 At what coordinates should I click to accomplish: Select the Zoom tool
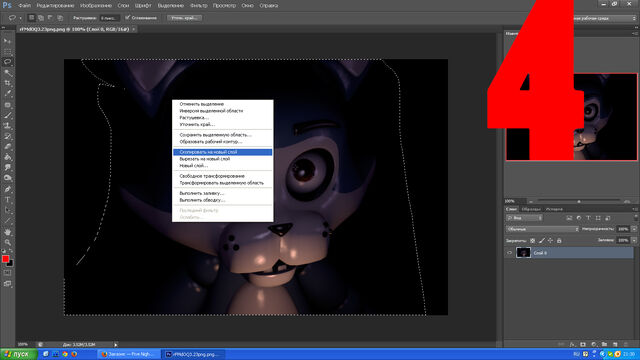7,242
